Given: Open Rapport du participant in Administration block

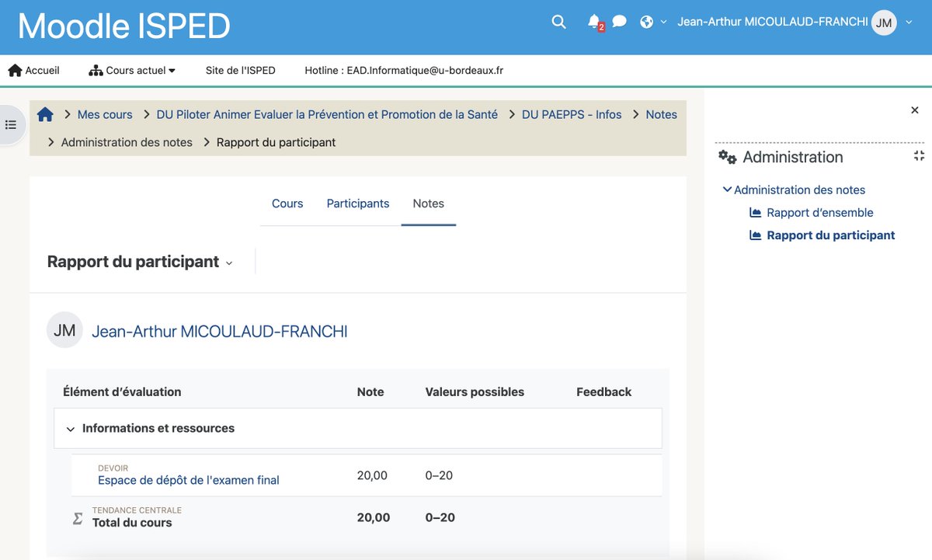Looking at the screenshot, I should (831, 235).
